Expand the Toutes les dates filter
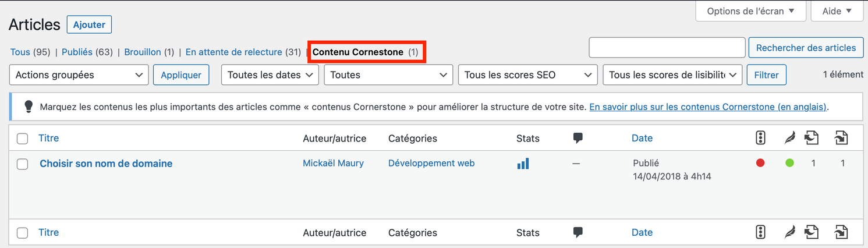 coord(270,75)
